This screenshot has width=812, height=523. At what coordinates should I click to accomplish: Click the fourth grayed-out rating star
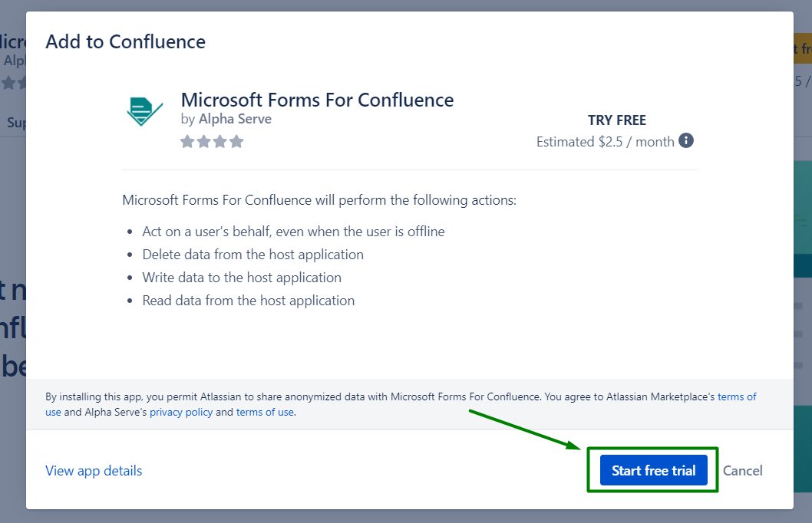pyautogui.click(x=236, y=141)
